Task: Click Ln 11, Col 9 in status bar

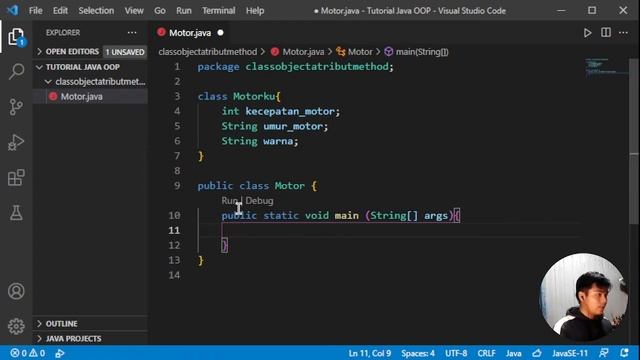Action: pyautogui.click(x=370, y=353)
